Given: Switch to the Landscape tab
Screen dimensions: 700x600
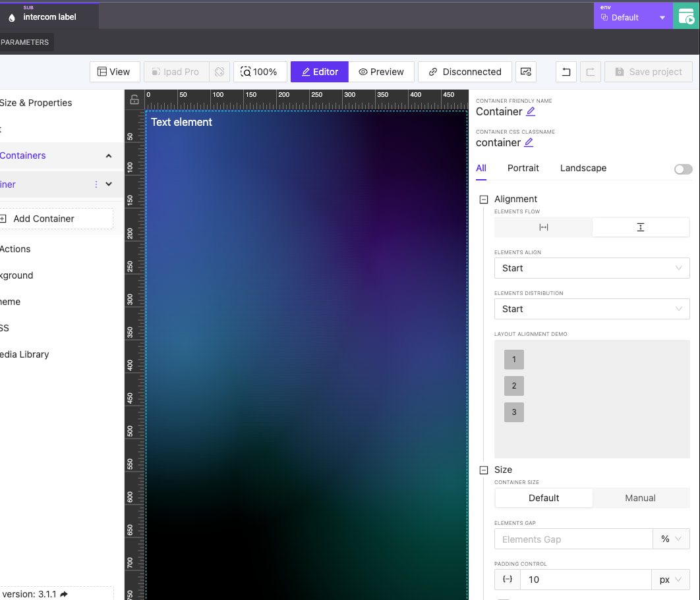Looking at the screenshot, I should coord(583,168).
